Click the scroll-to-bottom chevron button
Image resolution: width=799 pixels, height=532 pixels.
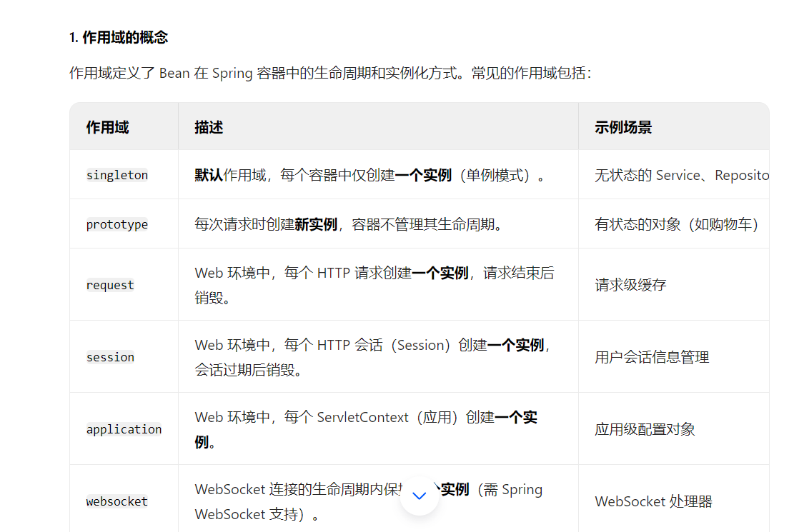[419, 496]
